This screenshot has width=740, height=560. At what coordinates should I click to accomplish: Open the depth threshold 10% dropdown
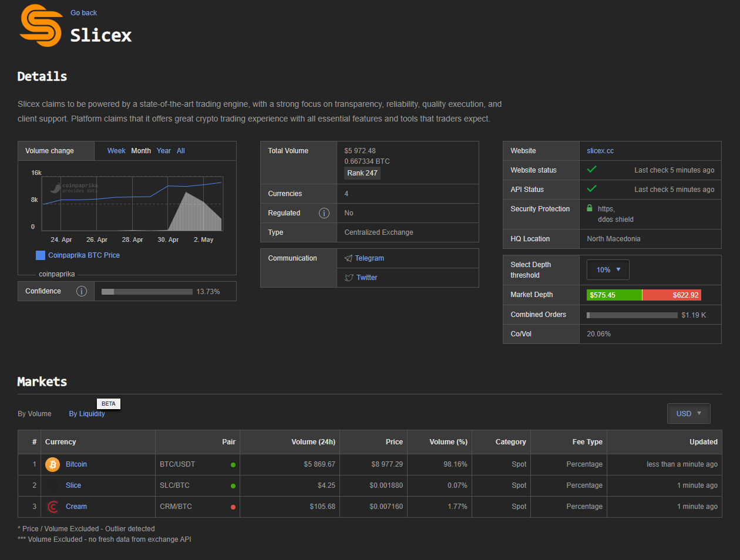point(608,270)
